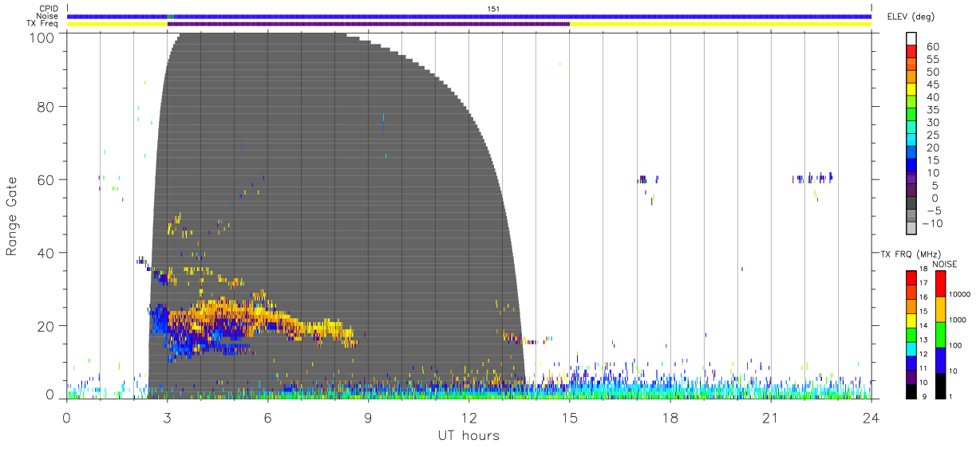Image resolution: width=980 pixels, height=452 pixels.
Task: Click the 15 tick on UT hours axis
Action: point(570,419)
